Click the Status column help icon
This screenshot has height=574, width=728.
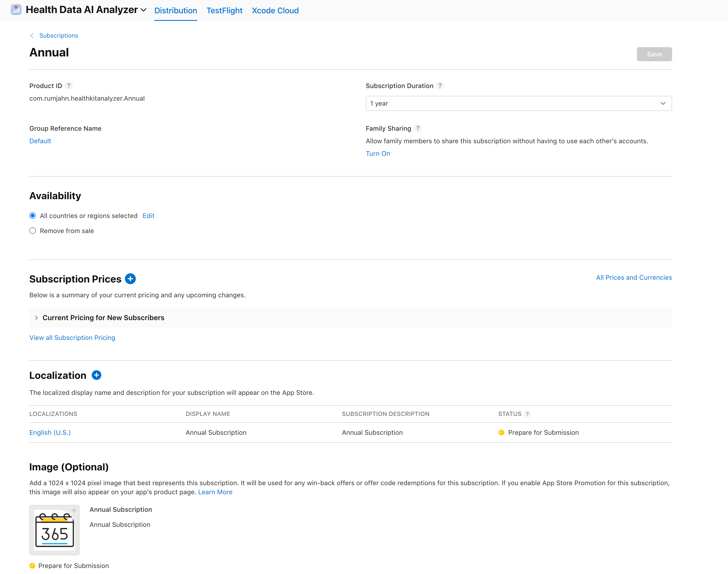(x=527, y=414)
